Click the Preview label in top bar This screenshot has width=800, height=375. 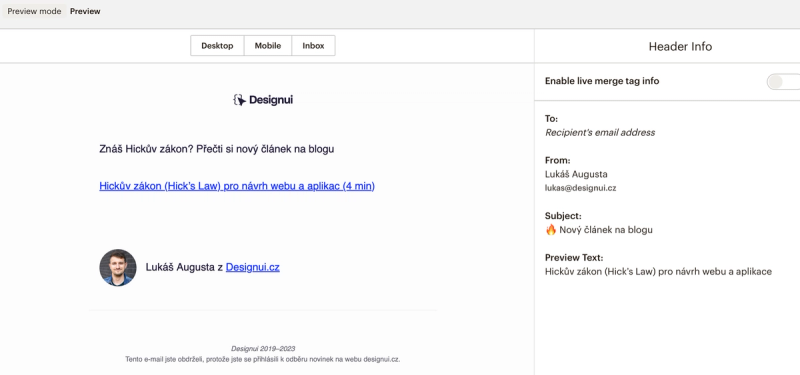click(x=85, y=11)
